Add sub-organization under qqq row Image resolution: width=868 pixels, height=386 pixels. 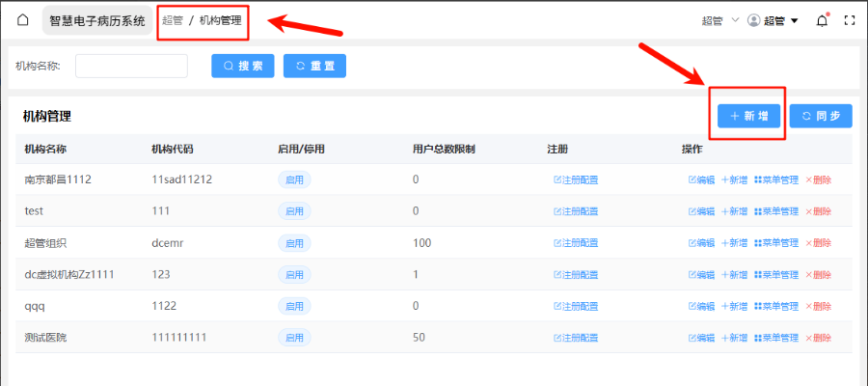(x=734, y=306)
